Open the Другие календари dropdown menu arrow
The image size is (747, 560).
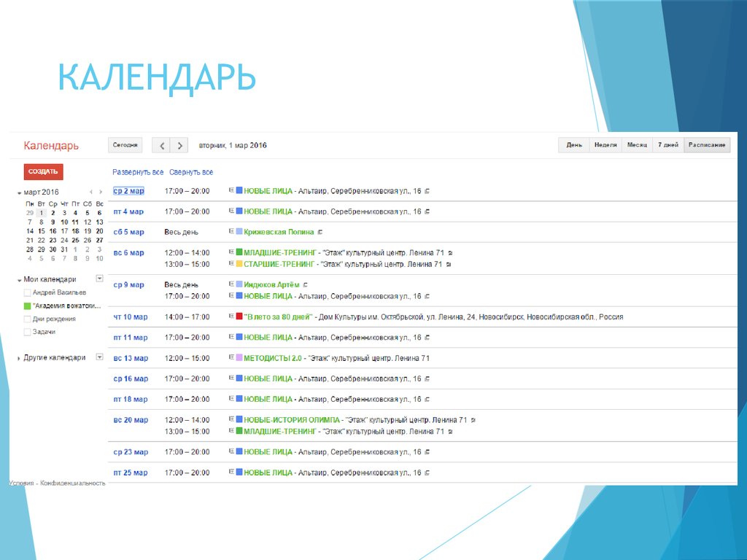[100, 357]
